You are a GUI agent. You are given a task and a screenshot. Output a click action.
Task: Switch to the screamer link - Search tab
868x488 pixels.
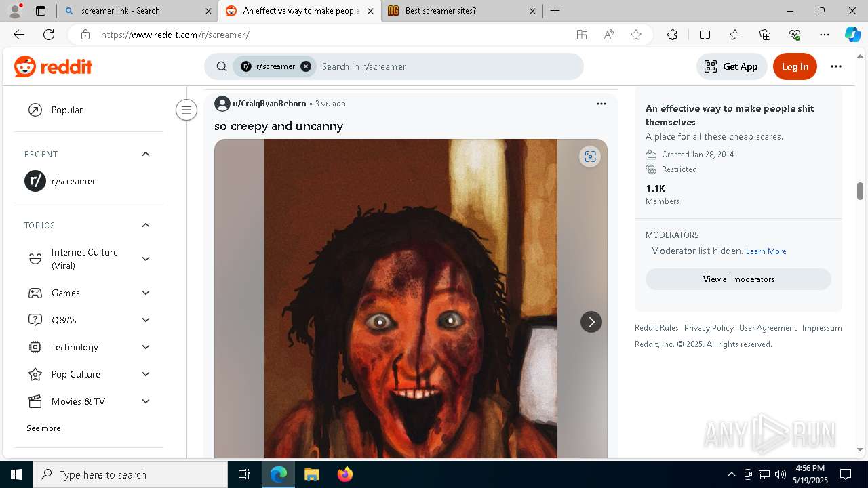136,11
